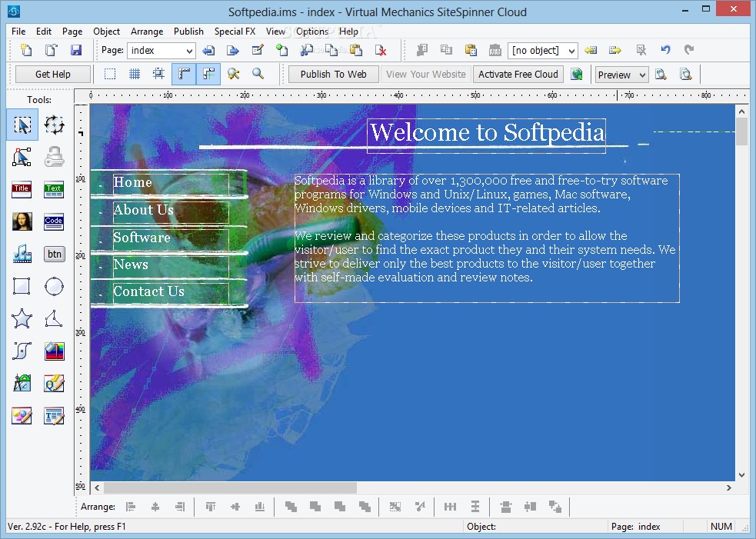Open the Special FX menu
Image resolution: width=756 pixels, height=539 pixels.
coord(235,32)
